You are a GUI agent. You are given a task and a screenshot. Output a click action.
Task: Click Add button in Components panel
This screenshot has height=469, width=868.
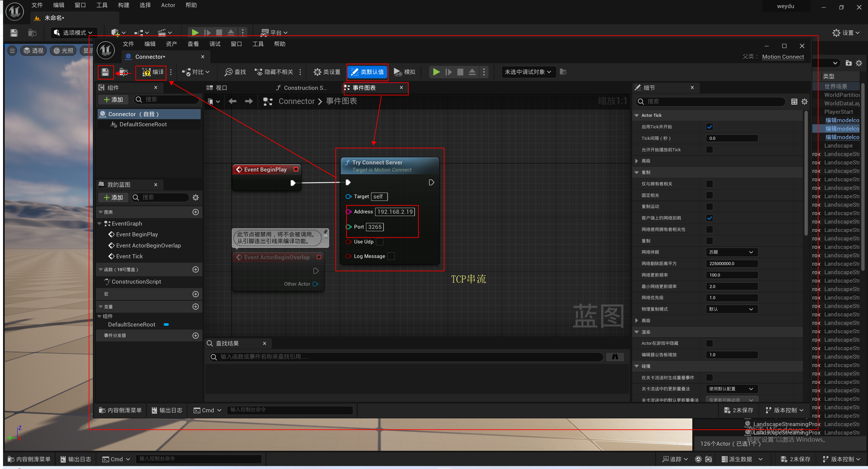coord(114,100)
